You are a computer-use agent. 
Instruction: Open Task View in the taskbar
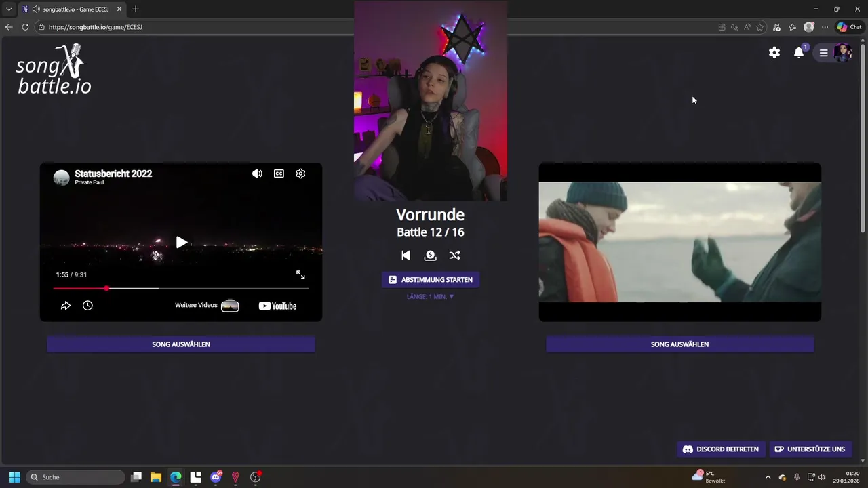click(136, 477)
